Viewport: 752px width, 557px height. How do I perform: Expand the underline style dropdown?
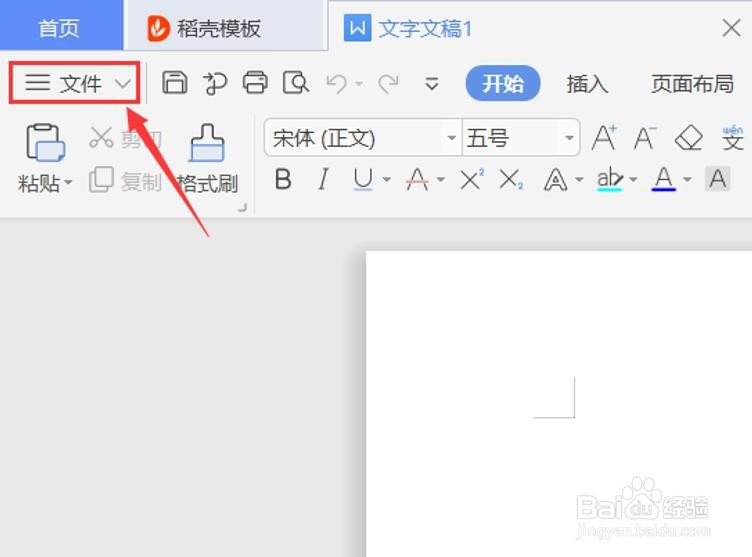(387, 180)
